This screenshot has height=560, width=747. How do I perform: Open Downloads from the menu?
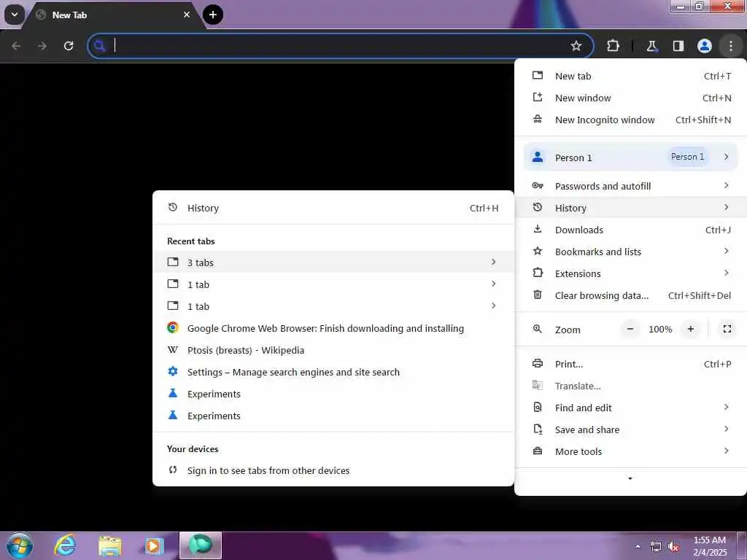(631, 230)
